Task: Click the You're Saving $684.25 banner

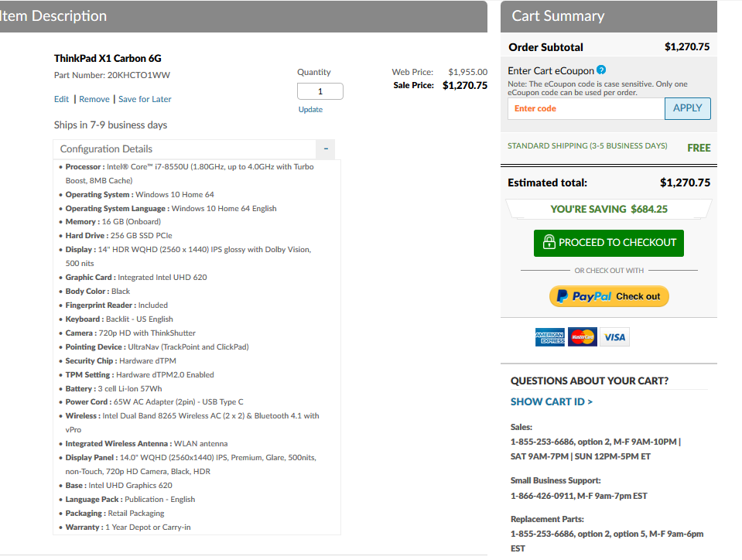Action: 609,209
